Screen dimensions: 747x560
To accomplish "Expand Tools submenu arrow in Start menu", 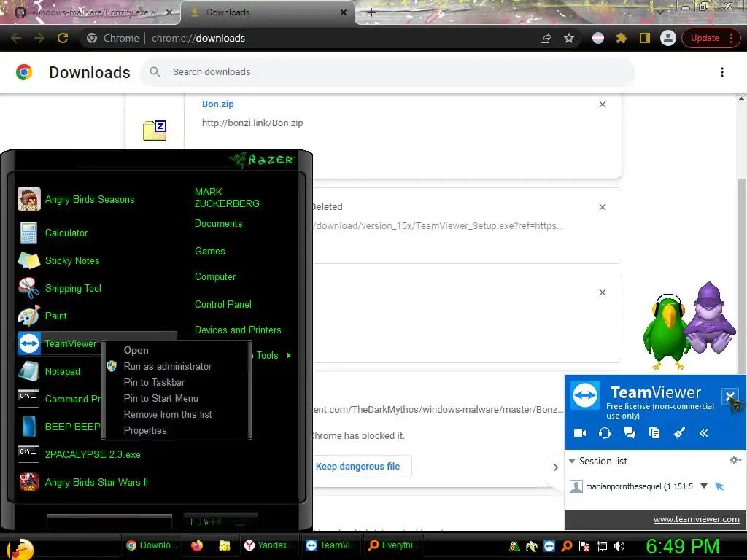I will click(289, 355).
